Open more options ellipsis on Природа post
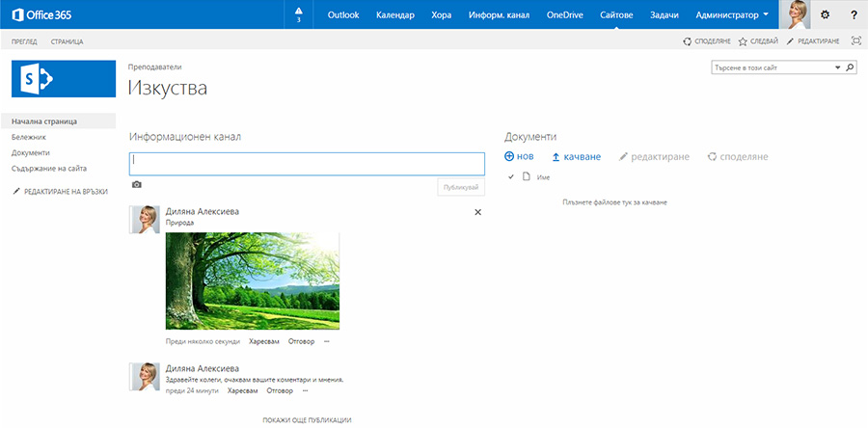 click(327, 342)
